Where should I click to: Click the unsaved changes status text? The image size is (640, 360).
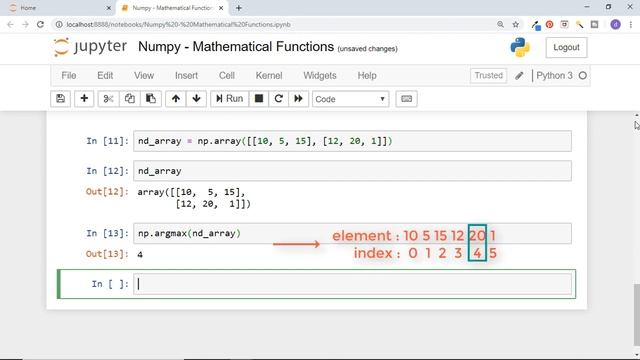pos(367,49)
